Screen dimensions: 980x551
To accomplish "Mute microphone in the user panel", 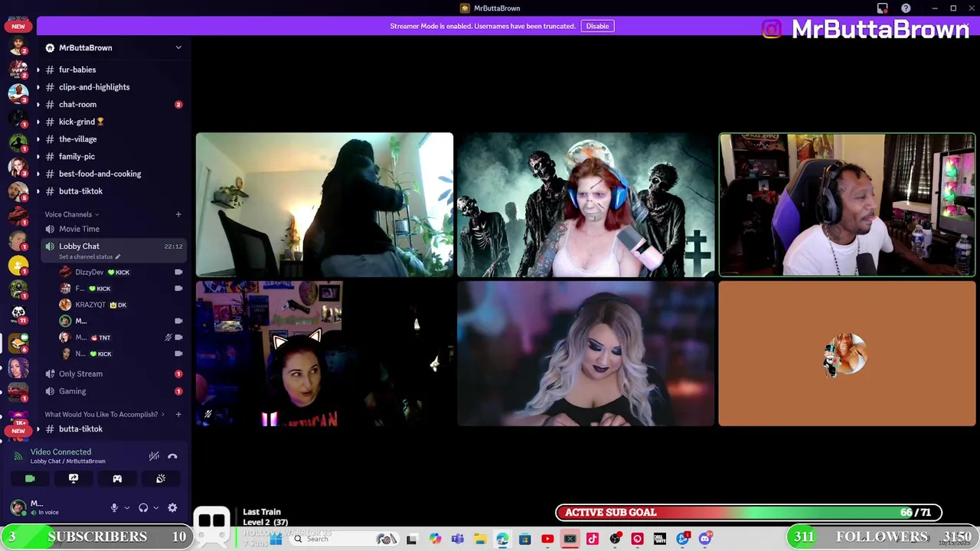I will tap(114, 507).
